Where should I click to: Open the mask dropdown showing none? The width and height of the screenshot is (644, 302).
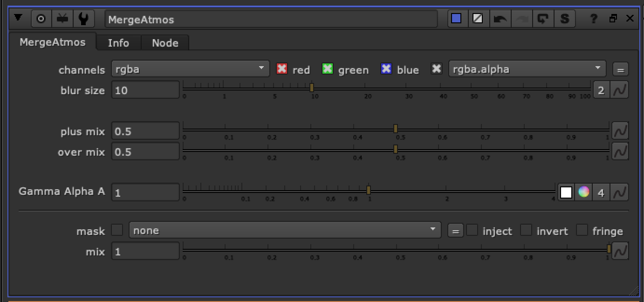click(284, 230)
